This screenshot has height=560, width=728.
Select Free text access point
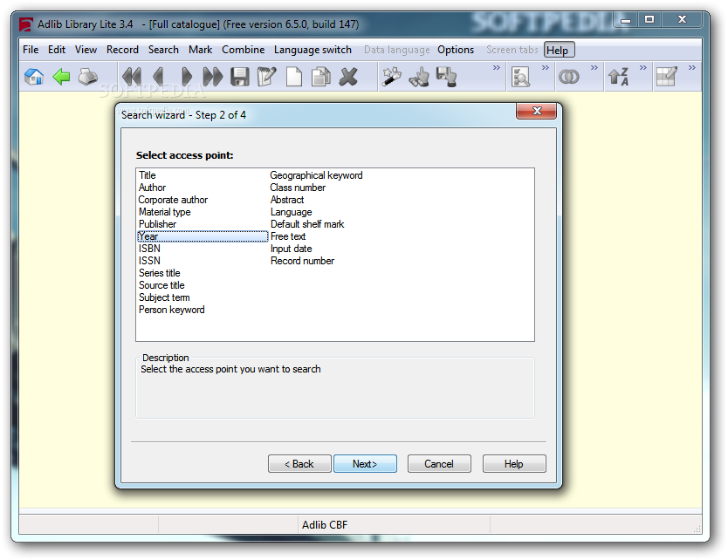(x=288, y=236)
